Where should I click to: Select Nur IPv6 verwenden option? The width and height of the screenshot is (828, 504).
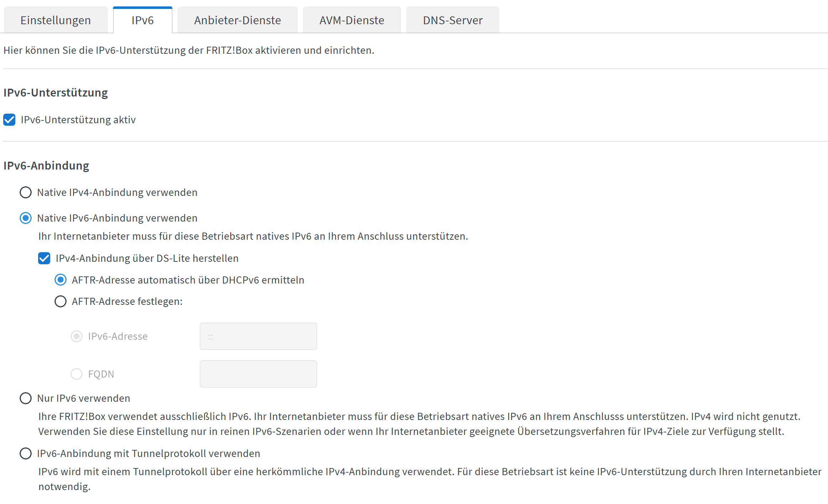click(x=26, y=398)
